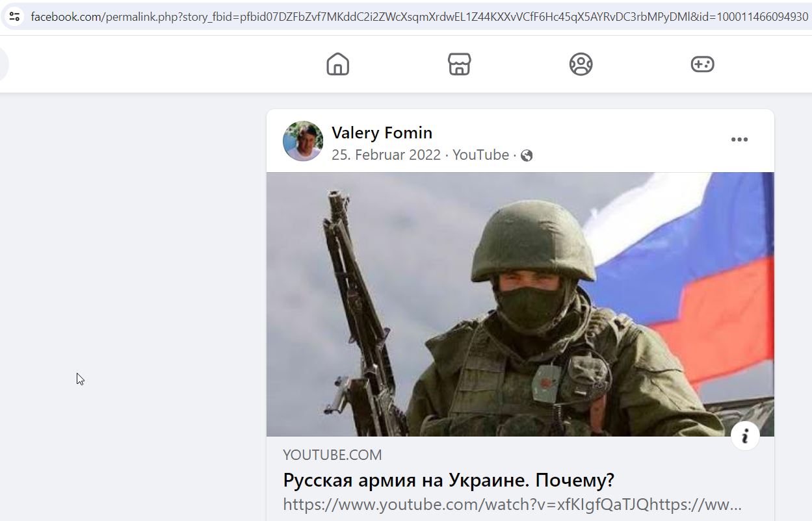Open the Facebook Home feed icon

[337, 64]
